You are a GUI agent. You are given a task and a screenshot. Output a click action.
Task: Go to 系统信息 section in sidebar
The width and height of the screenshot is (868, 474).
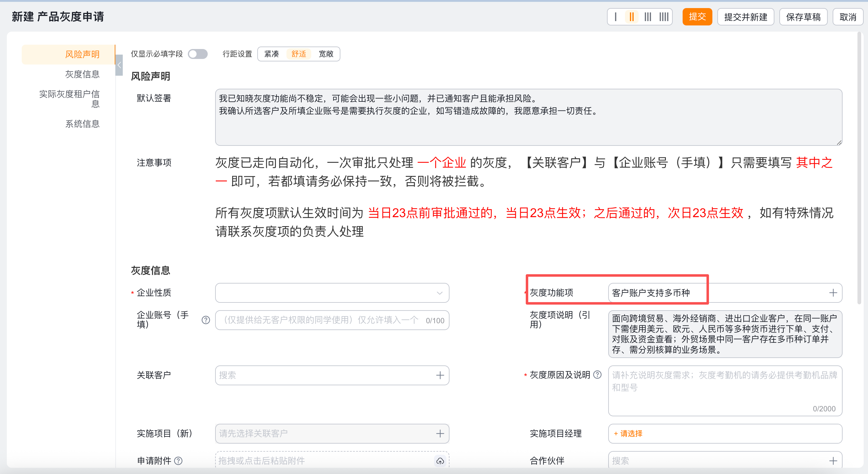tap(82, 124)
